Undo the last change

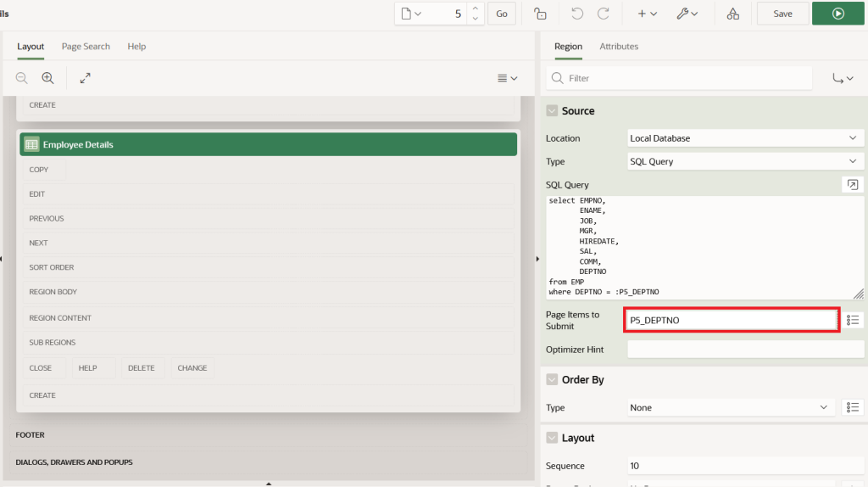coord(576,14)
